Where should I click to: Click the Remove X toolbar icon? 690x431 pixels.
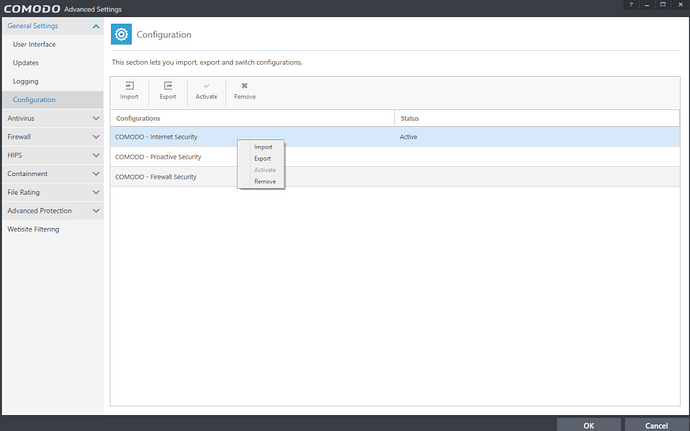click(x=245, y=86)
